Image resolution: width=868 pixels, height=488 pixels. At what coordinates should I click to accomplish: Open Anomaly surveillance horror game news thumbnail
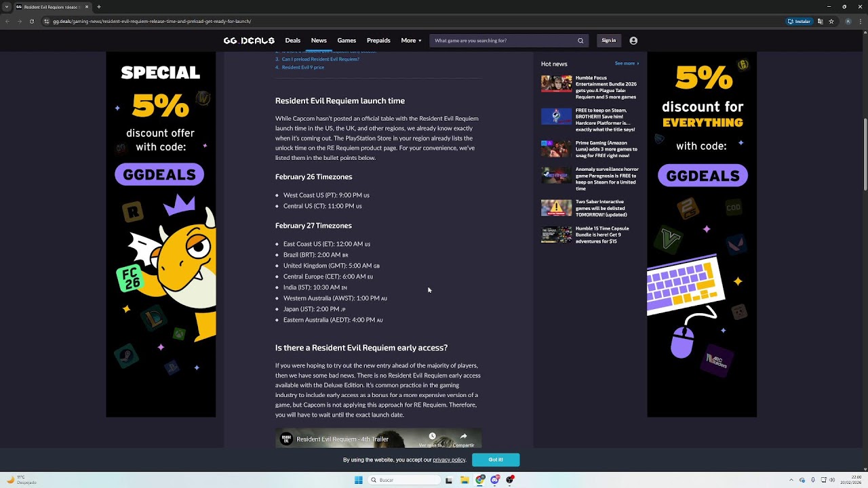pyautogui.click(x=556, y=175)
